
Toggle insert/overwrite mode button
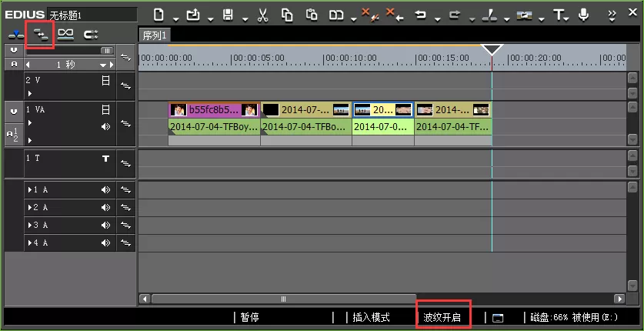[16, 35]
